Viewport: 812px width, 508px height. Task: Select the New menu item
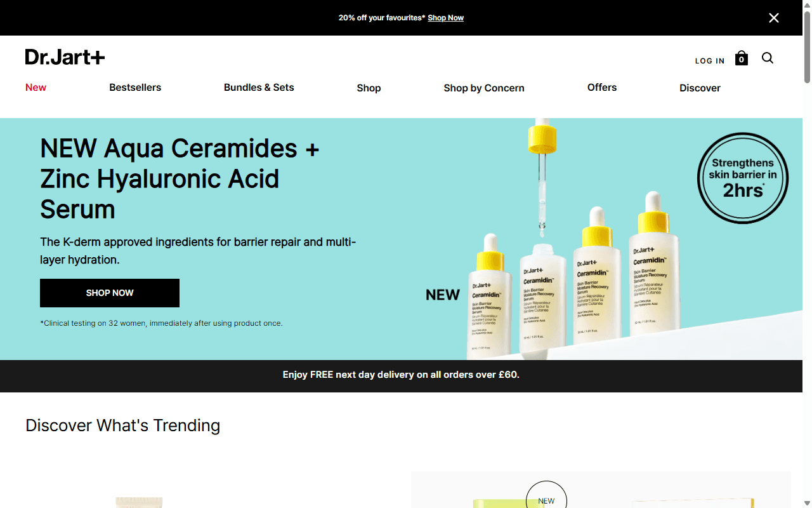click(x=36, y=88)
